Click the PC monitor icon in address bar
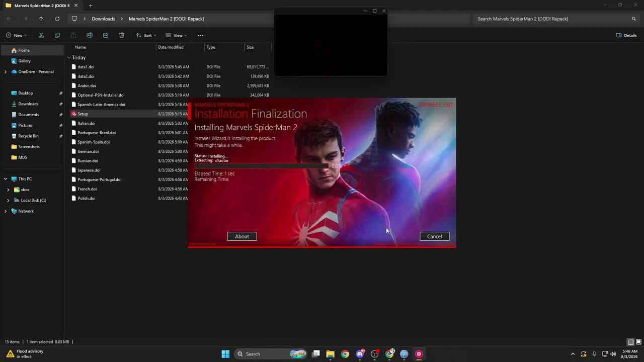644x362 pixels. pos(74,19)
